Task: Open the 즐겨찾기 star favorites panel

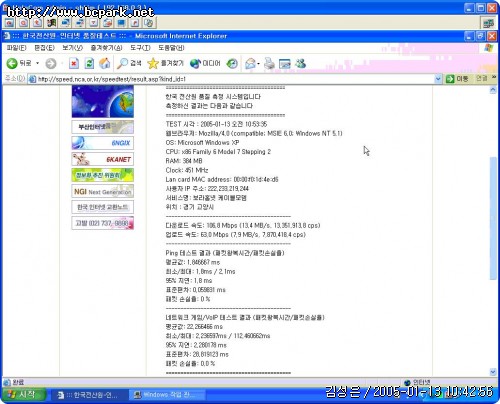Action: [166, 63]
